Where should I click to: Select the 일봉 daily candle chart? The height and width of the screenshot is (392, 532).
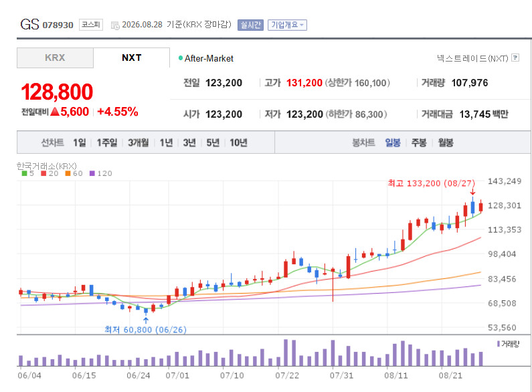(393, 142)
